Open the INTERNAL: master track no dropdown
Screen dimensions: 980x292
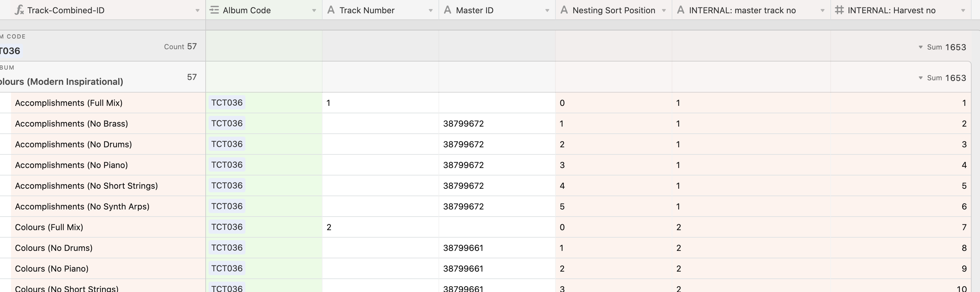pyautogui.click(x=823, y=11)
